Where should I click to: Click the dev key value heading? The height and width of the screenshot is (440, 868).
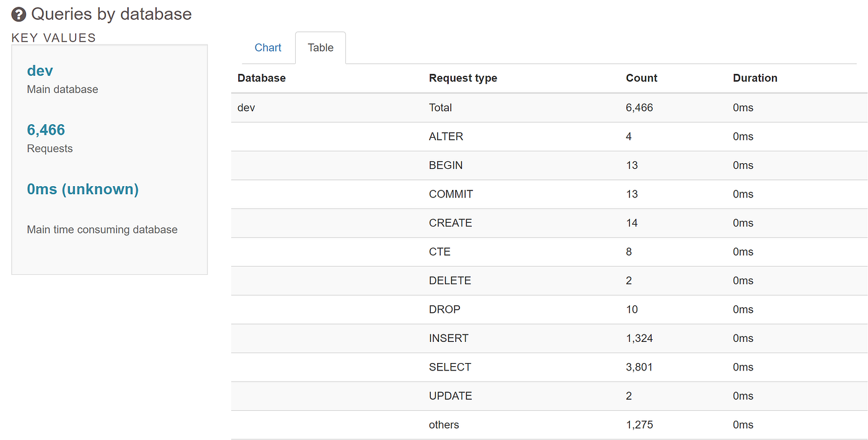tap(40, 71)
